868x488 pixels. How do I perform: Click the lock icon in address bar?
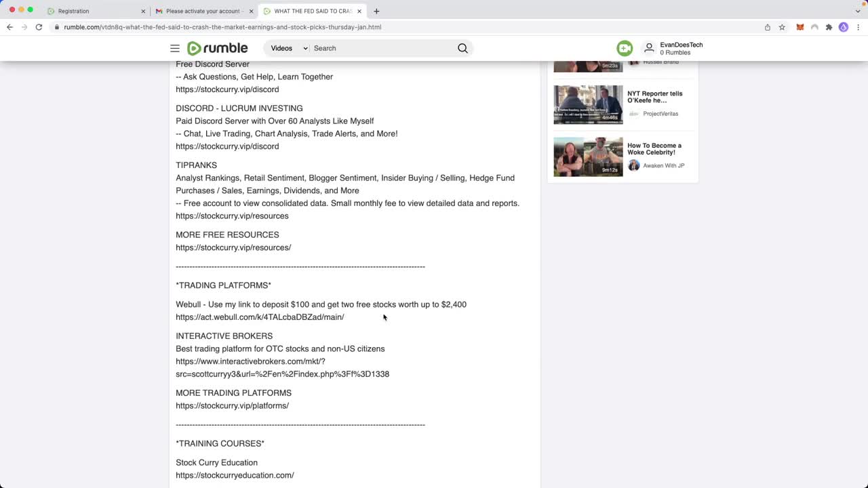tap(57, 27)
